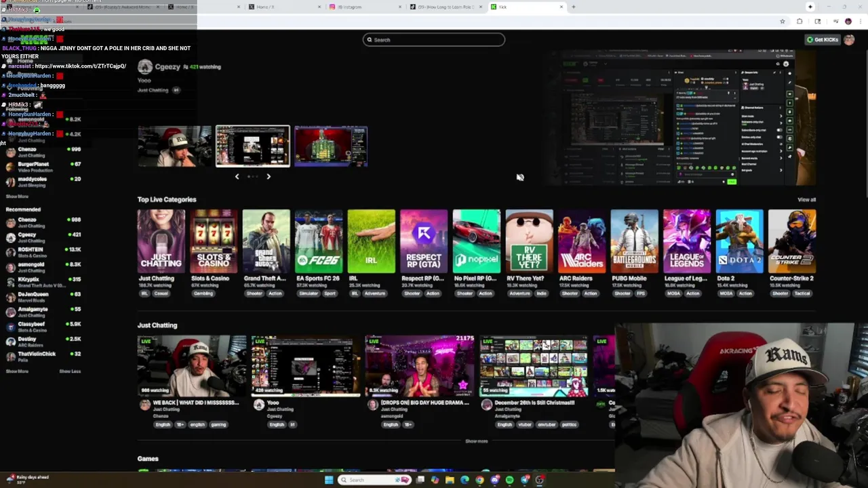Open Google Chrome from taskbar
Image resolution: width=868 pixels, height=488 pixels.
[479, 480]
